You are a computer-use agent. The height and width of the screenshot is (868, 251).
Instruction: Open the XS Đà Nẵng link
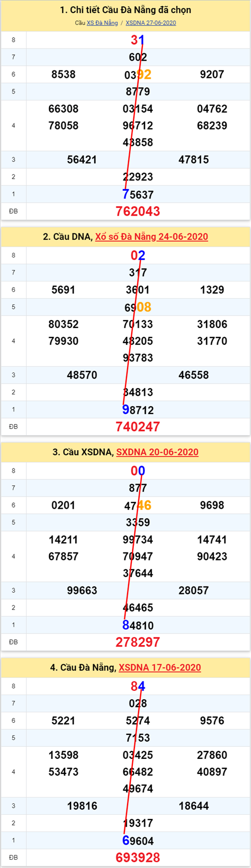(x=102, y=23)
